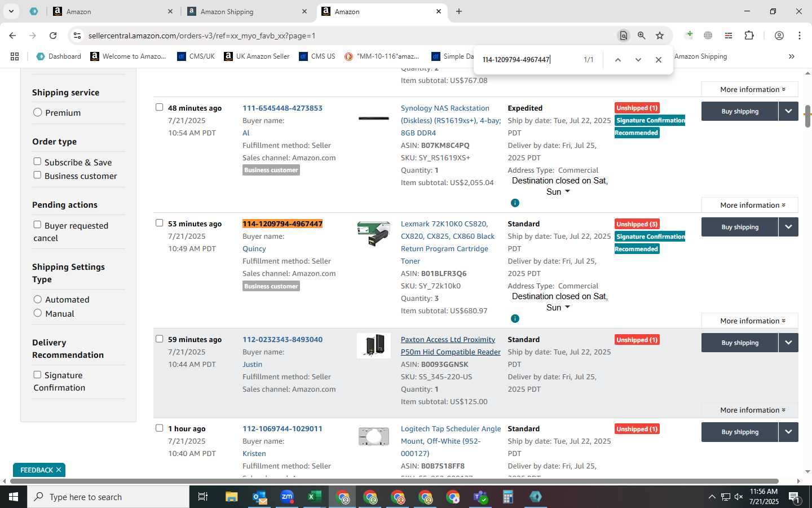Viewport: 812px width, 508px height.
Task: Open the zoom magnifier icon in address bar
Action: tap(641, 36)
